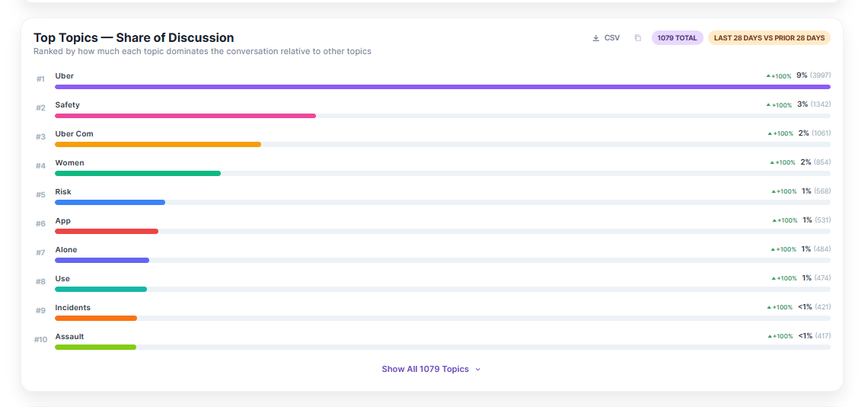
Task: Click the 3% share value for Safety
Action: tap(803, 104)
